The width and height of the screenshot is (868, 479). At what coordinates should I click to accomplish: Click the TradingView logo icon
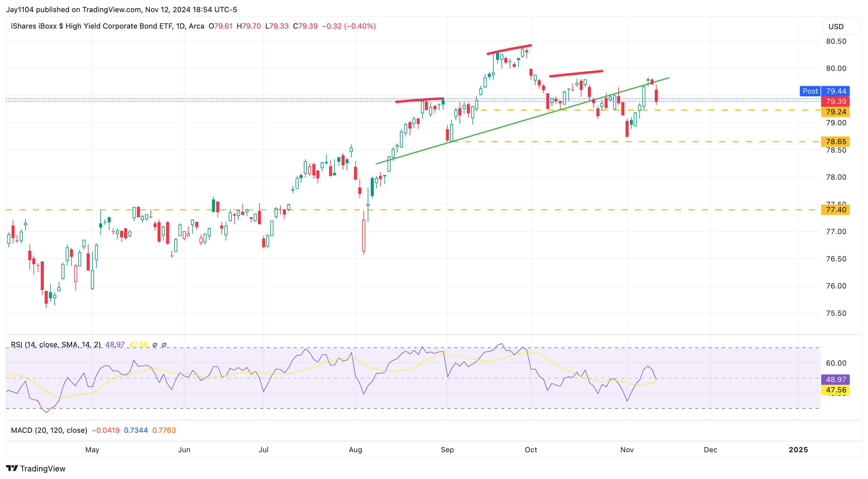[x=12, y=468]
